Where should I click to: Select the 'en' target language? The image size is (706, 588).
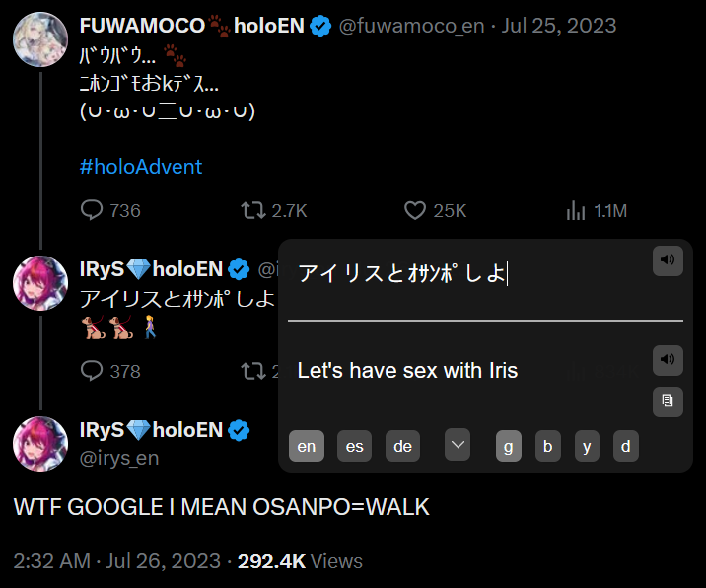[307, 446]
